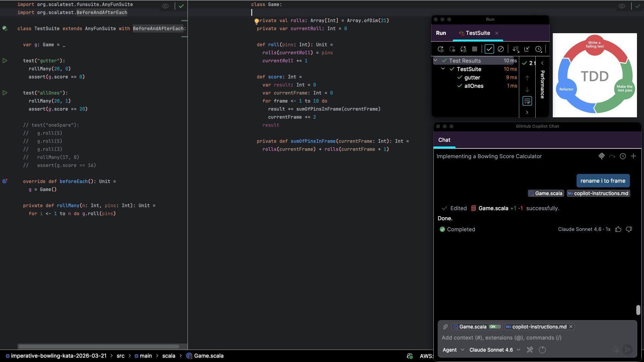Start a new Copilot chat

pyautogui.click(x=633, y=156)
